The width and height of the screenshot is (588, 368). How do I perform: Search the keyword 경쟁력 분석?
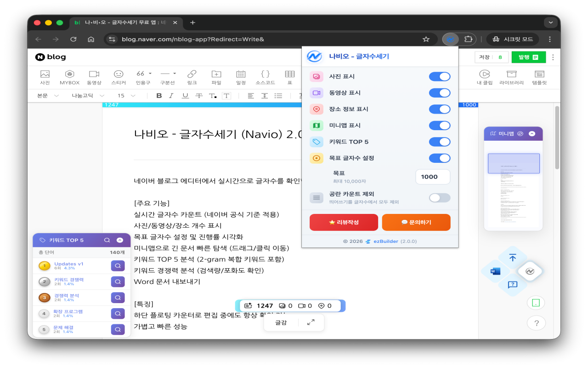118,298
